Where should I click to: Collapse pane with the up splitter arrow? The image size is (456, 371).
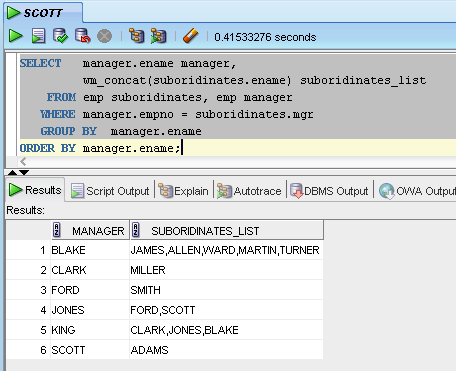click(12, 172)
